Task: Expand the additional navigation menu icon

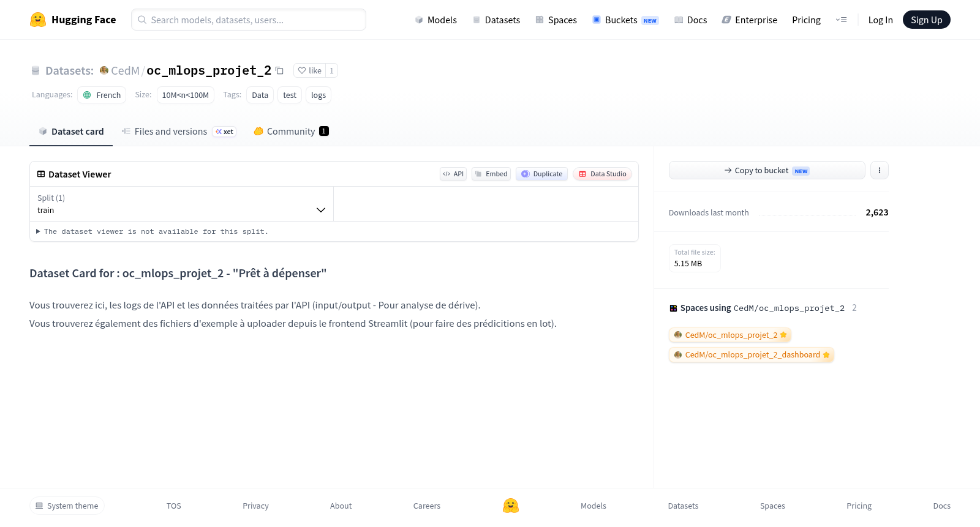Action: (841, 20)
